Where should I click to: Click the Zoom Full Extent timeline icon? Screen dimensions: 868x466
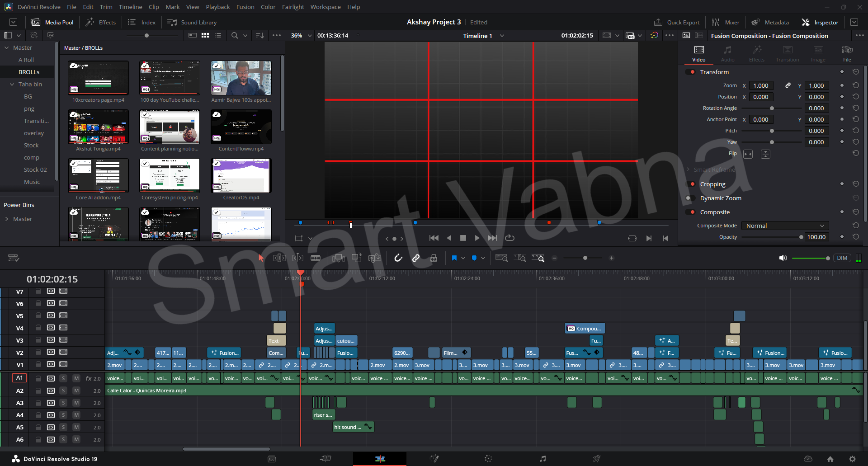501,258
